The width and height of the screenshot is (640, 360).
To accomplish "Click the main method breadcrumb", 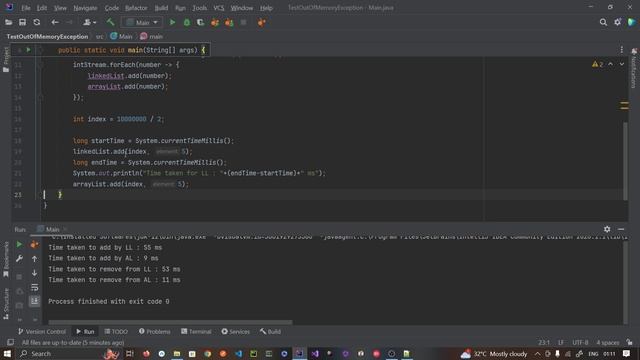I will click(151, 36).
